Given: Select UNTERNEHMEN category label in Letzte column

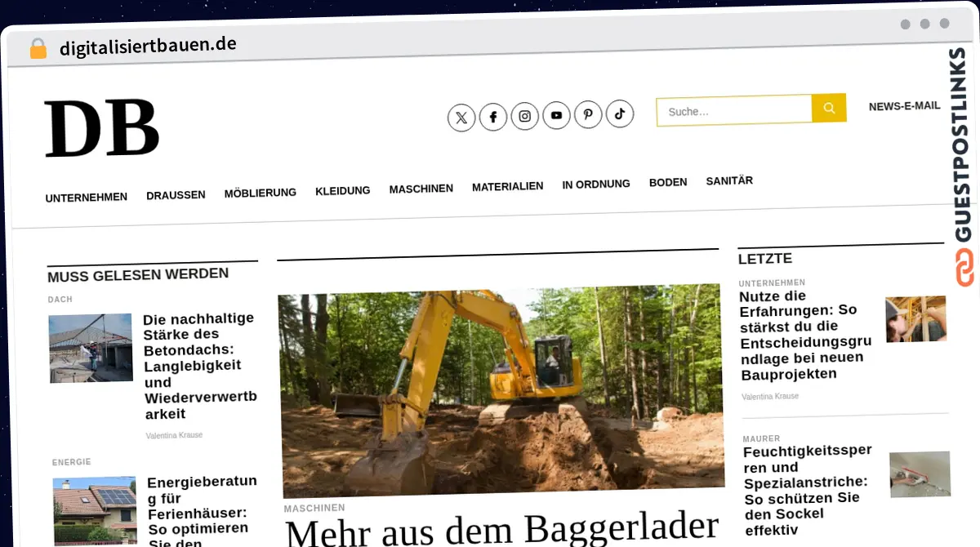Looking at the screenshot, I should tap(772, 282).
